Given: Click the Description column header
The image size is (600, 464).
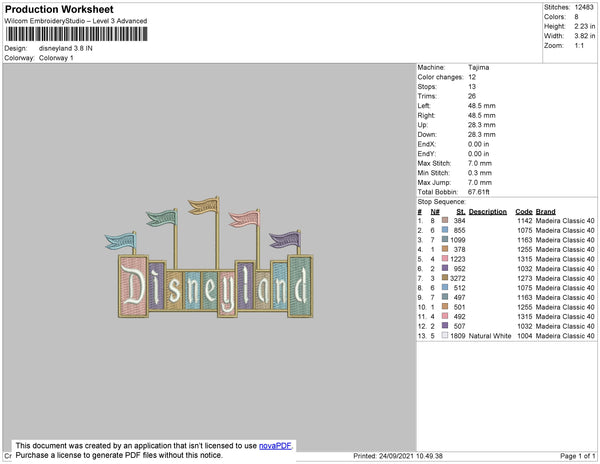Looking at the screenshot, I should 488,212.
